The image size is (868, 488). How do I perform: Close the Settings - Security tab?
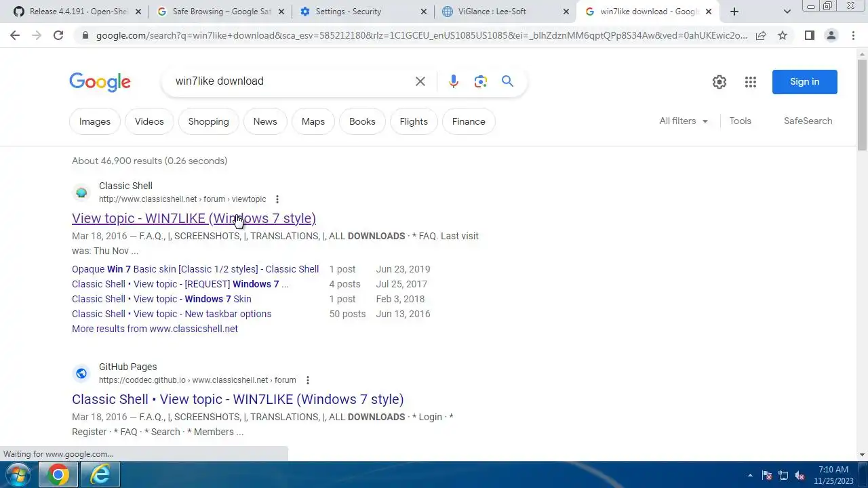(x=424, y=12)
